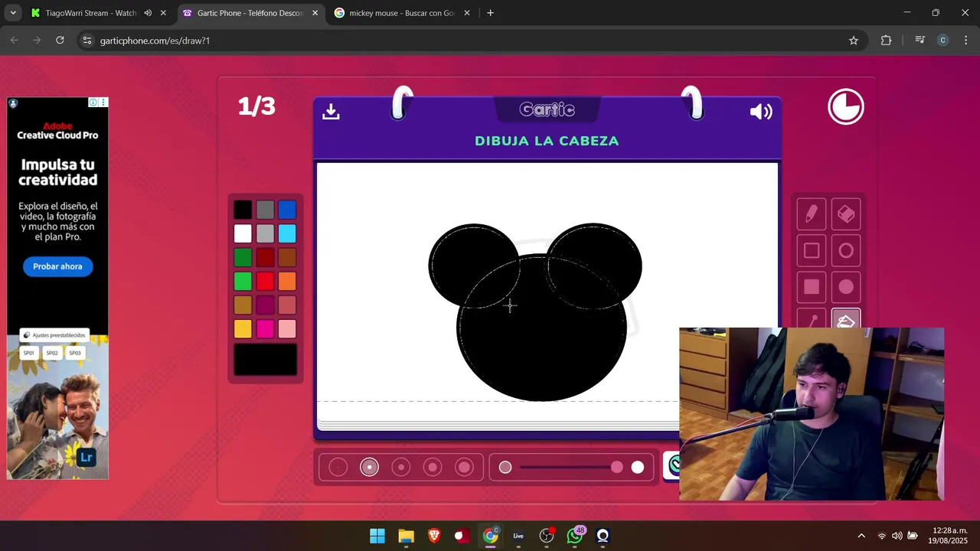Pick the orange color swatch
The height and width of the screenshot is (551, 980).
coord(287,282)
